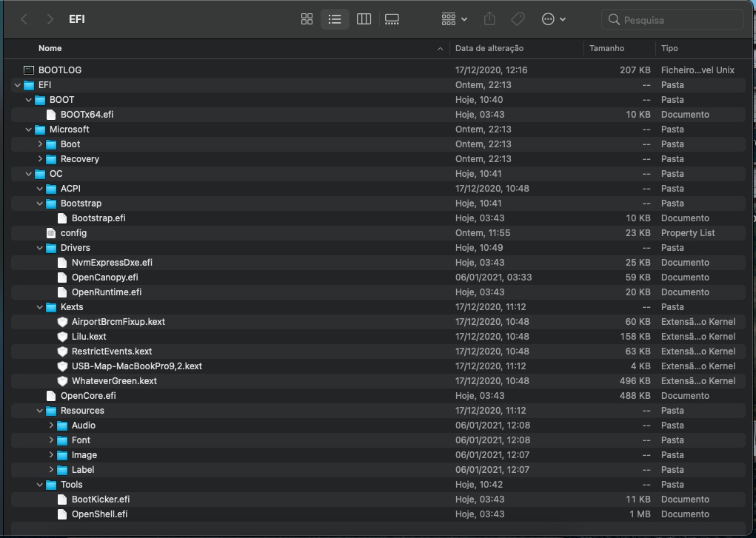Image resolution: width=756 pixels, height=538 pixels.
Task: Select the Bootstrap.efi file icon
Action: (x=61, y=218)
